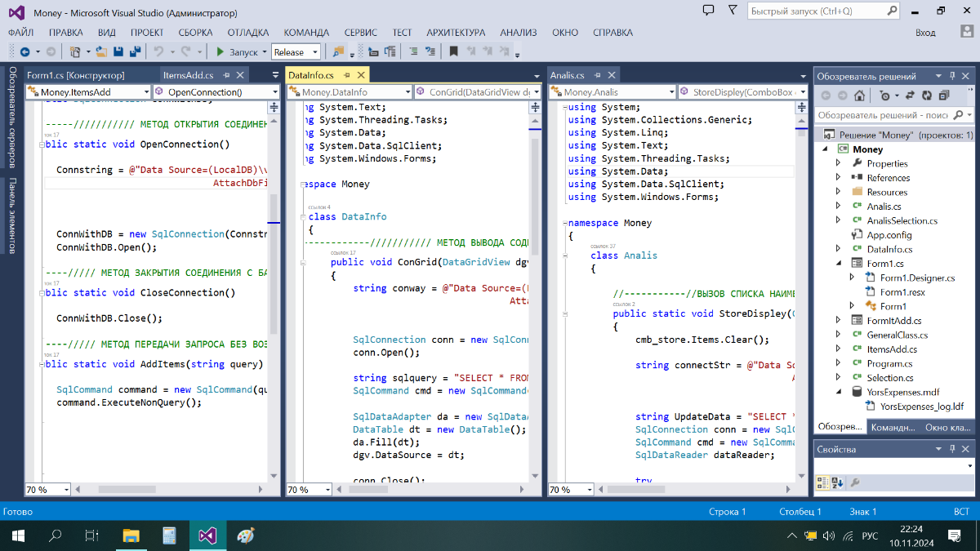Select App.config in Solution Explorer
Screen dimensions: 980x551
(x=889, y=235)
